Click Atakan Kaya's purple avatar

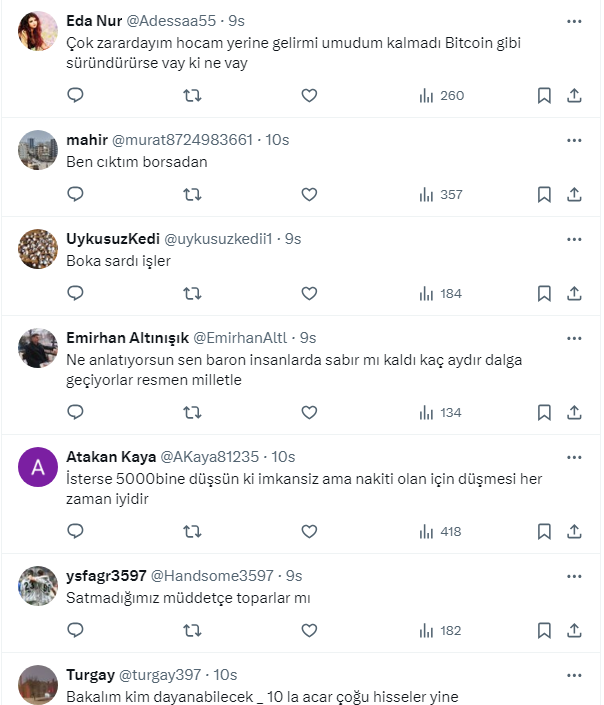pyautogui.click(x=38, y=467)
